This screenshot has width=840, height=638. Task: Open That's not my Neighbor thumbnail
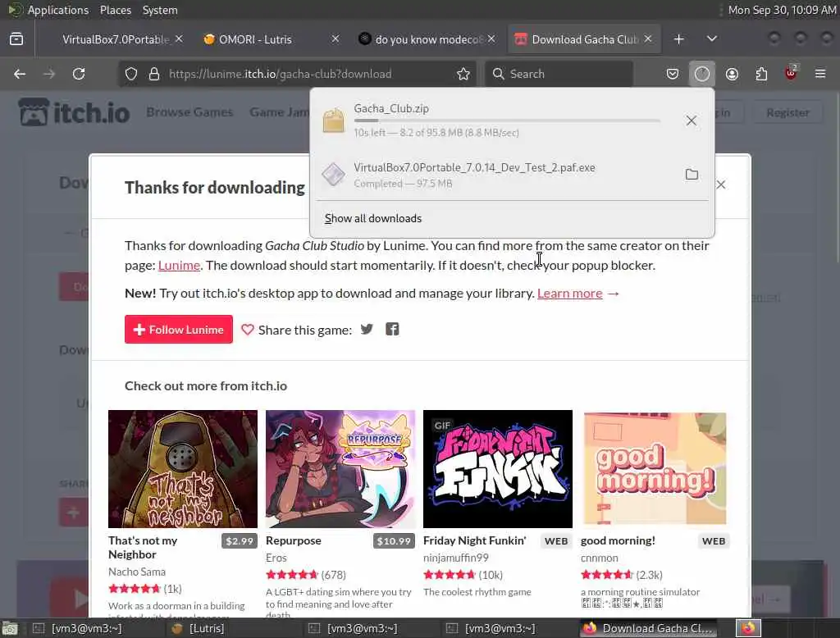click(x=183, y=469)
